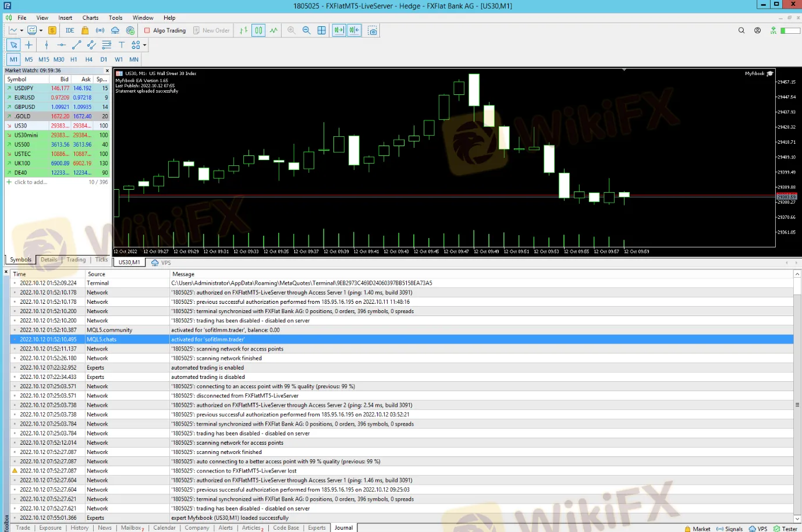Draw a vertical line on chart
The width and height of the screenshot is (802, 532).
click(47, 45)
